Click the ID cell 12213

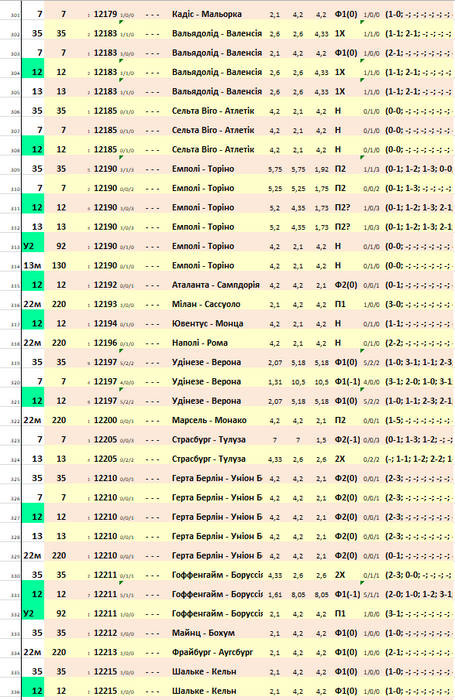[x=105, y=652]
